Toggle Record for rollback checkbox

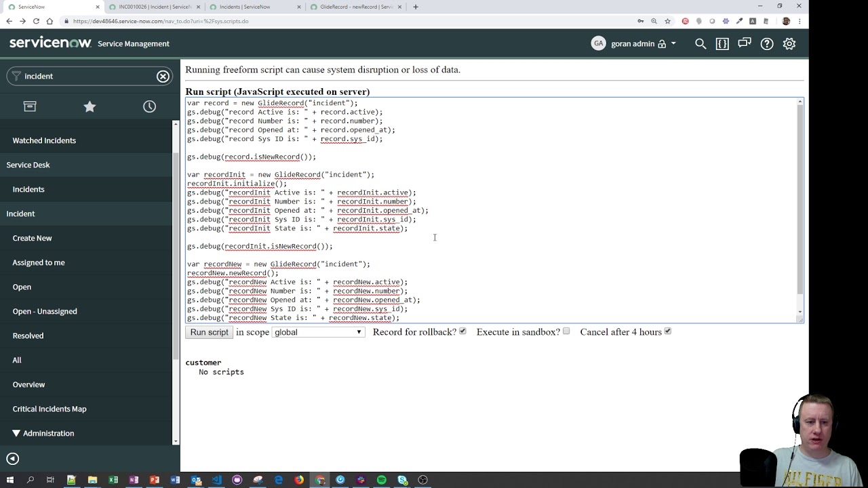coord(462,331)
